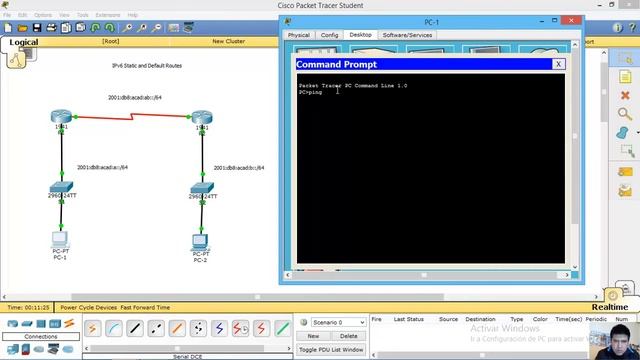Click the Copy icon in the toolbar
Image resolution: width=640 pixels, height=360 pixels.
point(66,28)
